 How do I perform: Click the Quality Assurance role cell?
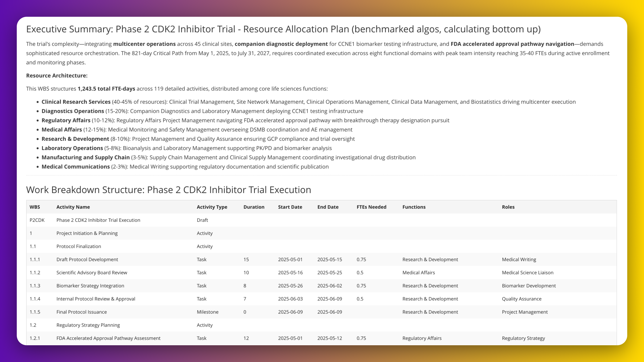(x=522, y=299)
